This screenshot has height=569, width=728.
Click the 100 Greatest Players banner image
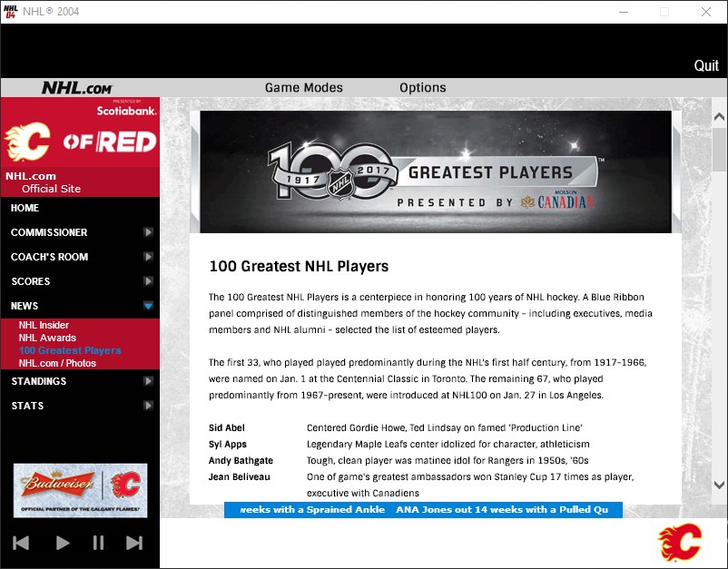click(436, 172)
